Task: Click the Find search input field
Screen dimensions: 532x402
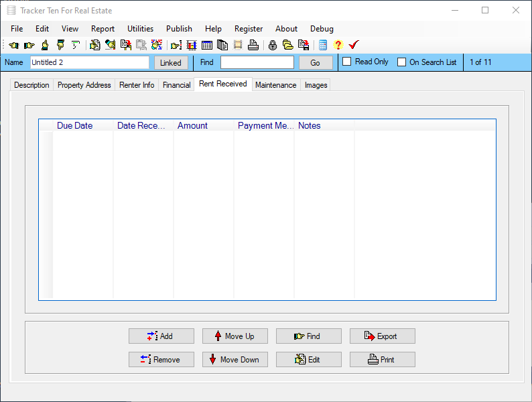Action: (257, 62)
